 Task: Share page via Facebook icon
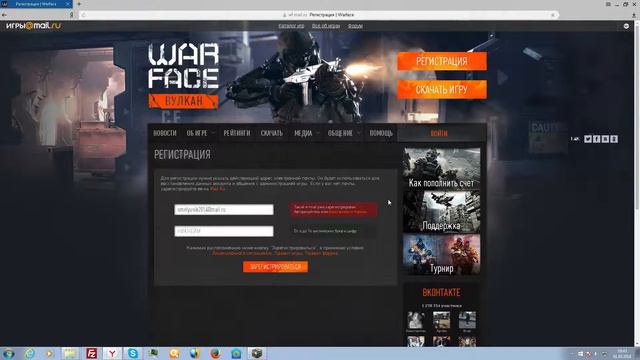[x=596, y=139]
